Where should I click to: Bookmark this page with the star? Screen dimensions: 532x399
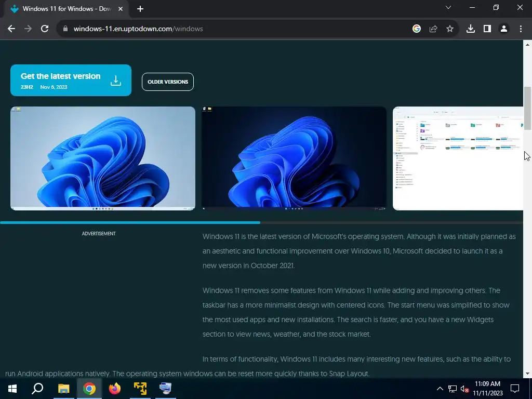coord(450,29)
